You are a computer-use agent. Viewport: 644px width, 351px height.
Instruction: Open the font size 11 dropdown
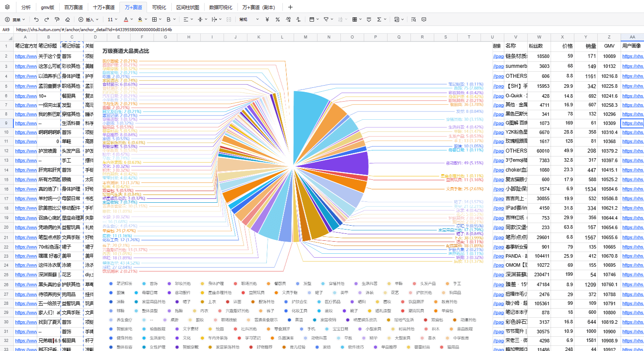pos(112,19)
